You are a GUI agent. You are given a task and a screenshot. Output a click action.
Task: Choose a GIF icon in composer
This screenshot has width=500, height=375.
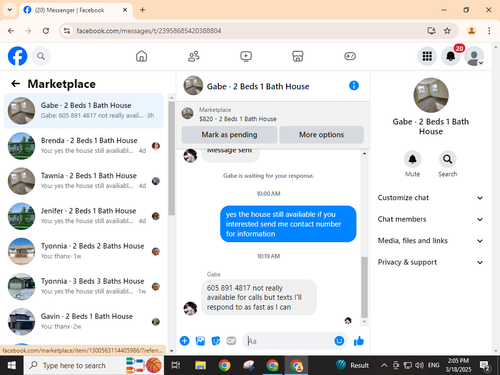click(231, 341)
